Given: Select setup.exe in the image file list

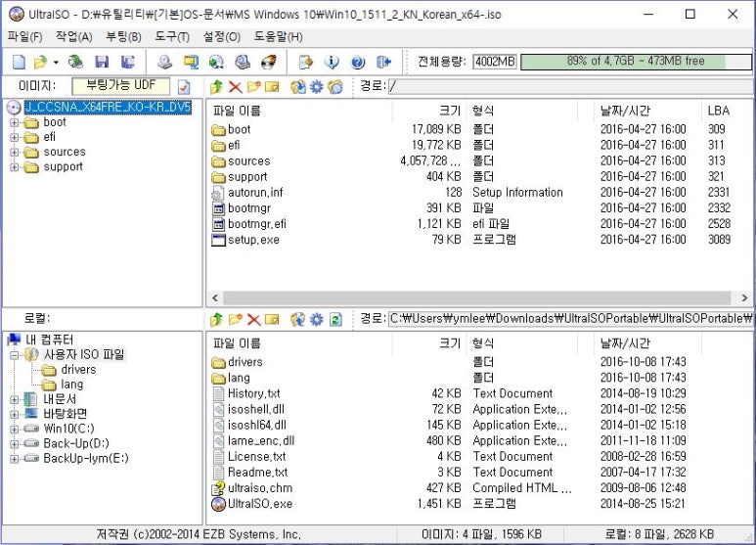Looking at the screenshot, I should point(253,240).
